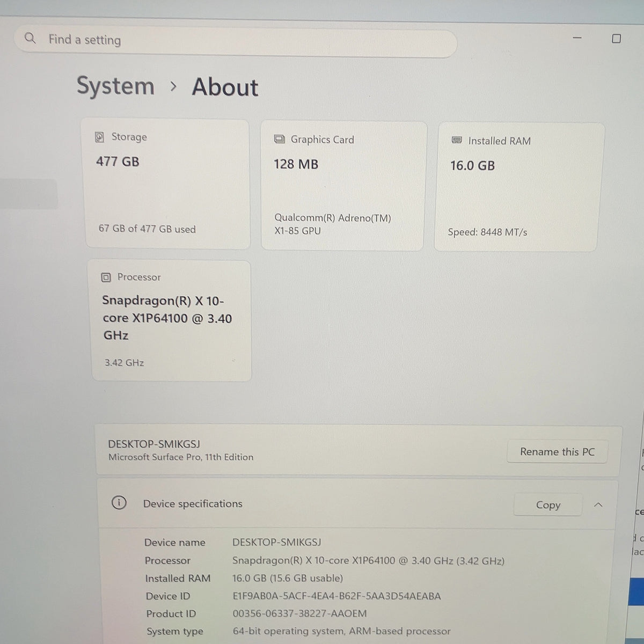Copy the device specifications
The image size is (644, 644).
548,505
